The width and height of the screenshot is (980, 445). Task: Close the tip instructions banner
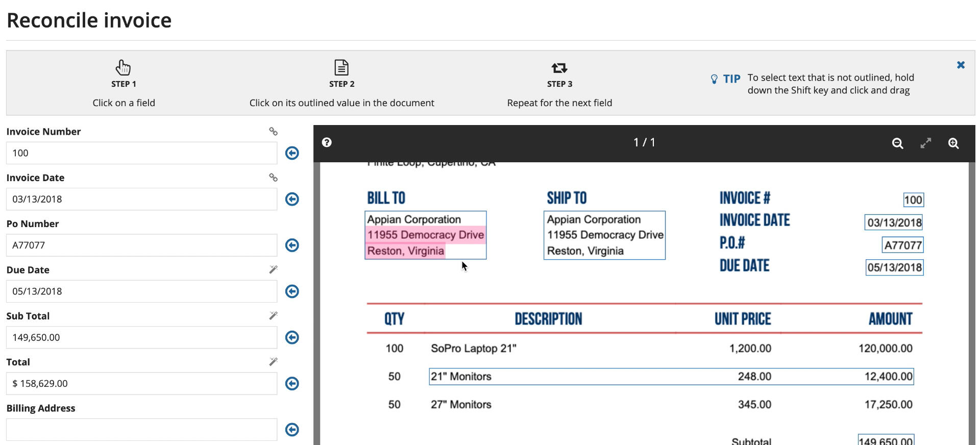coord(961,65)
